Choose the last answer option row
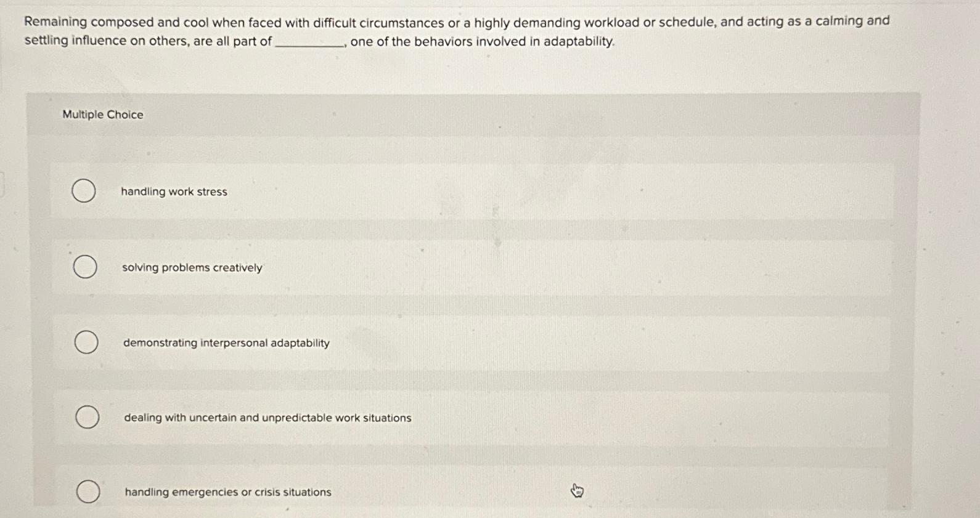Viewport: 980px width, 518px height. (x=431, y=492)
